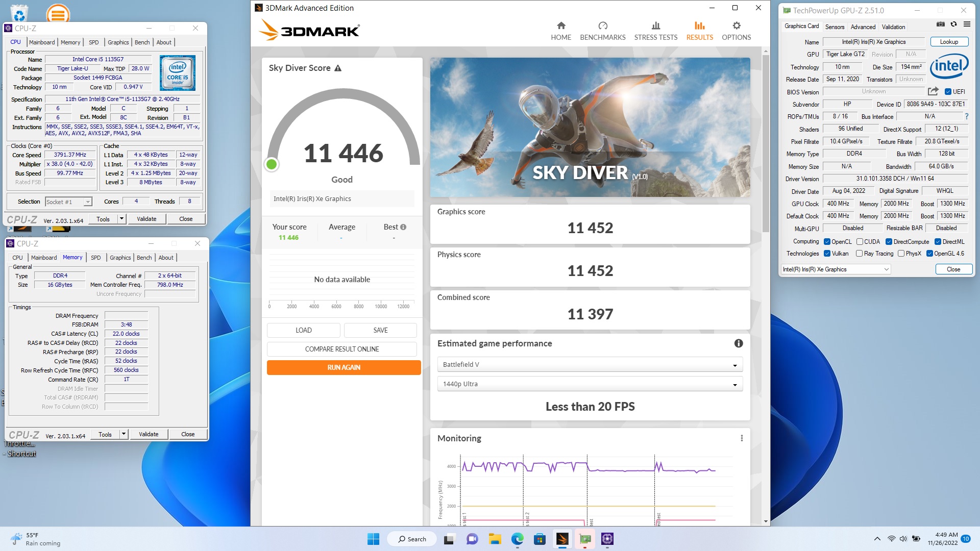Click the RUN AGAIN button

[x=344, y=367]
